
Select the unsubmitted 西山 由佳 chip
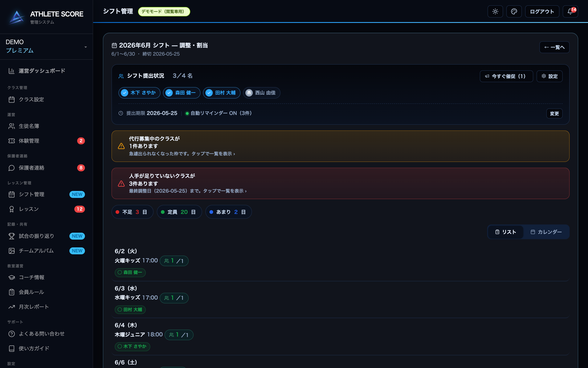point(262,93)
